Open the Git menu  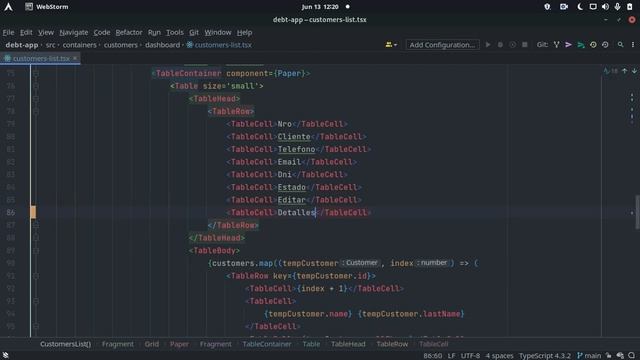pyautogui.click(x=194, y=32)
